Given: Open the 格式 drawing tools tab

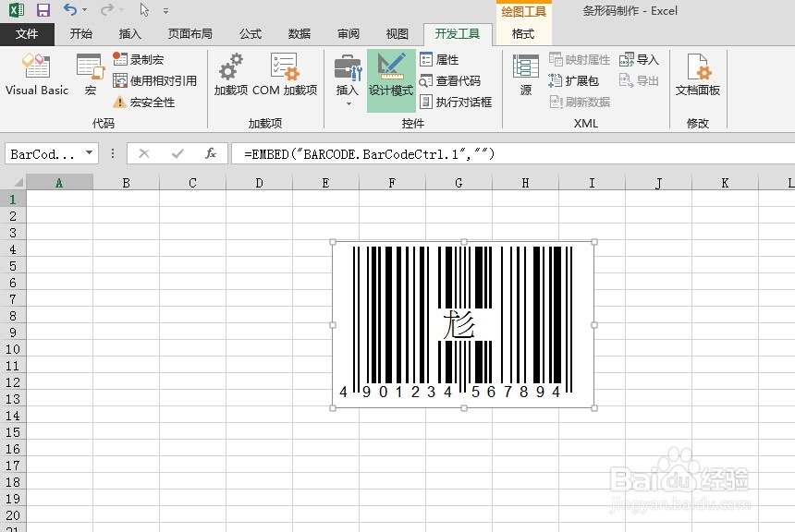Looking at the screenshot, I should (522, 34).
